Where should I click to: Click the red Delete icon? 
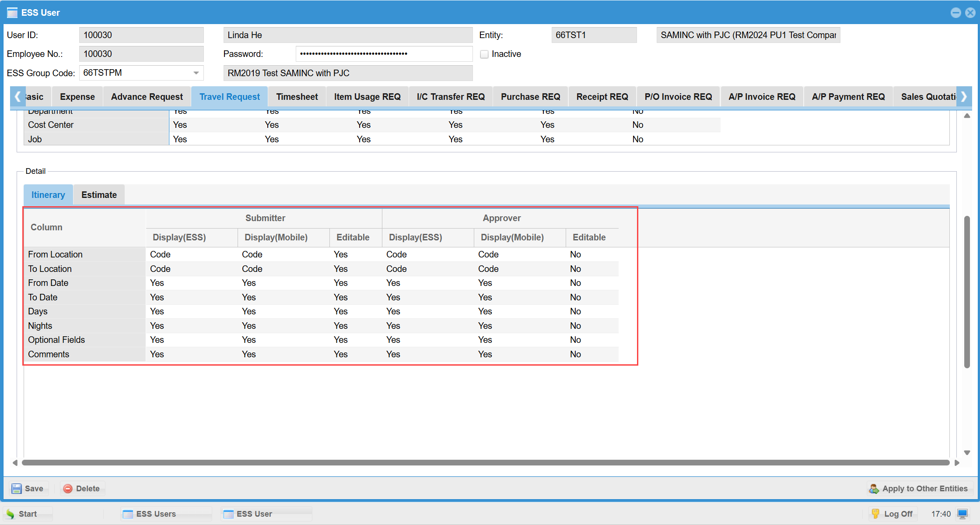pos(68,489)
